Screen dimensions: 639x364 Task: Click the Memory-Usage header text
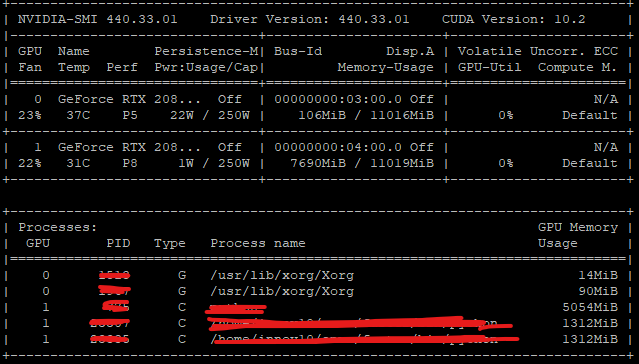tap(386, 68)
